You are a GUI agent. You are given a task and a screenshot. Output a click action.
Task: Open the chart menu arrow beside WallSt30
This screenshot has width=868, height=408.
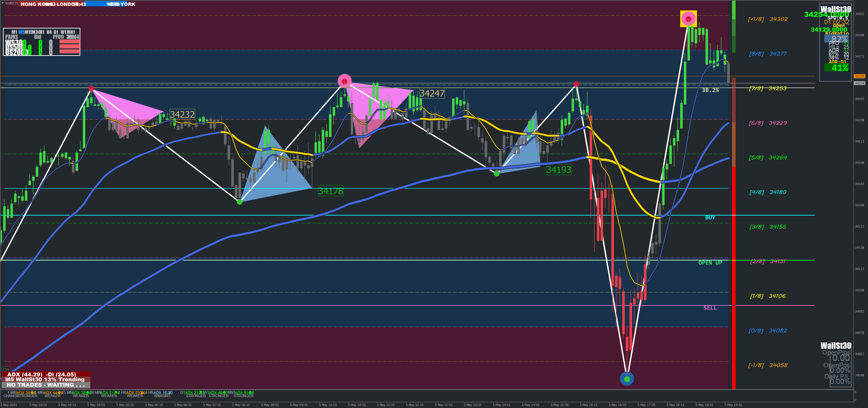[3, 3]
